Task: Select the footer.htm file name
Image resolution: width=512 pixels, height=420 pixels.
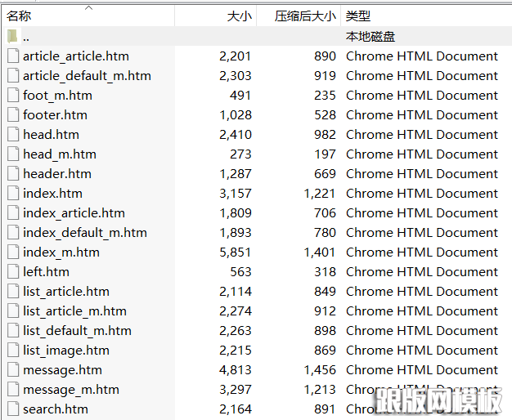Action: [55, 115]
